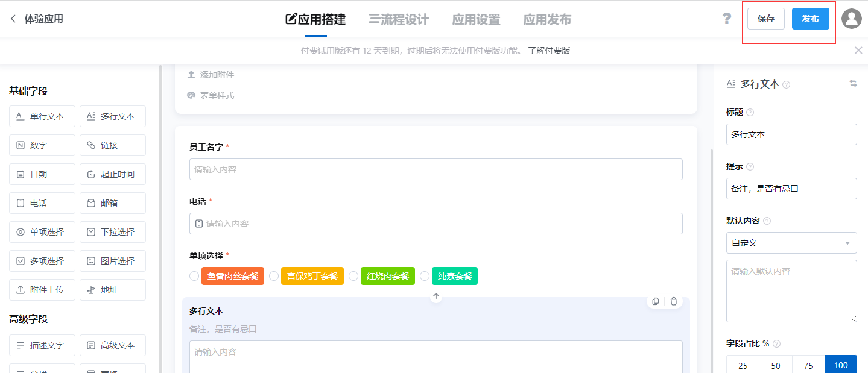This screenshot has width=868, height=373.
Task: Add a 日期 field to the form
Action: click(x=42, y=174)
